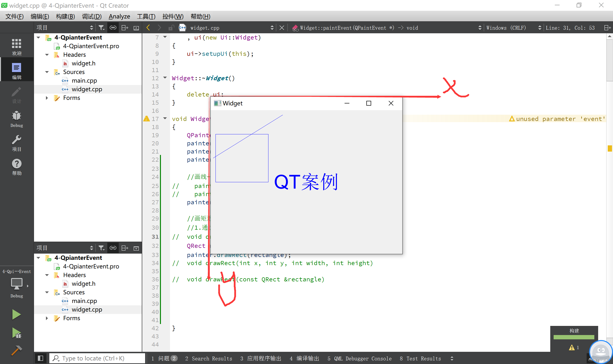
Task: Open the Help (帮助) mode
Action: pyautogui.click(x=17, y=167)
